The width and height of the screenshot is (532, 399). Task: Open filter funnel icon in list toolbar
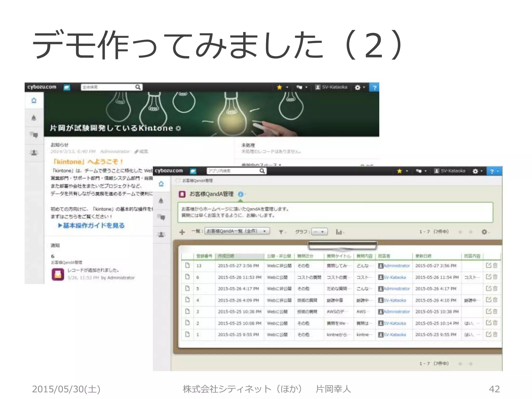[281, 232]
